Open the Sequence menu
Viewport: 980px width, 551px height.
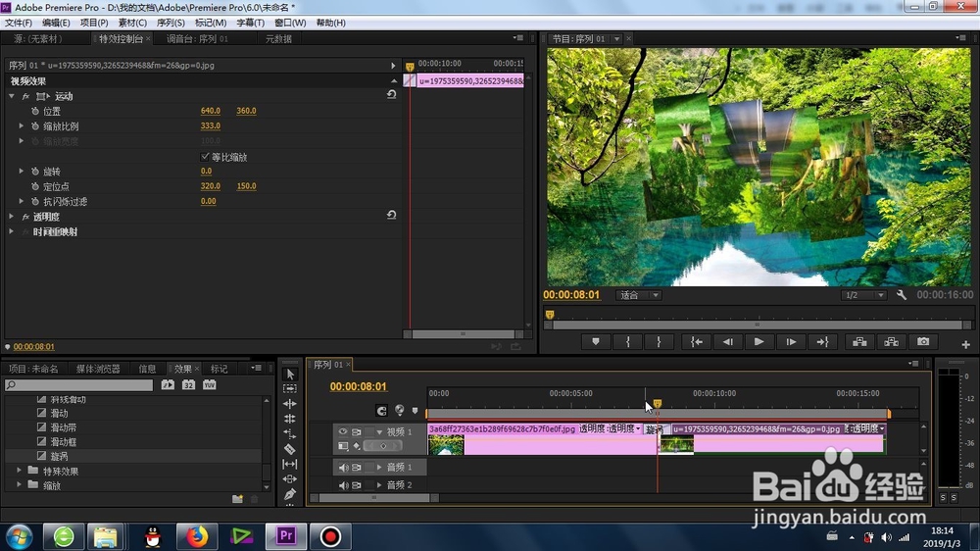tap(171, 23)
